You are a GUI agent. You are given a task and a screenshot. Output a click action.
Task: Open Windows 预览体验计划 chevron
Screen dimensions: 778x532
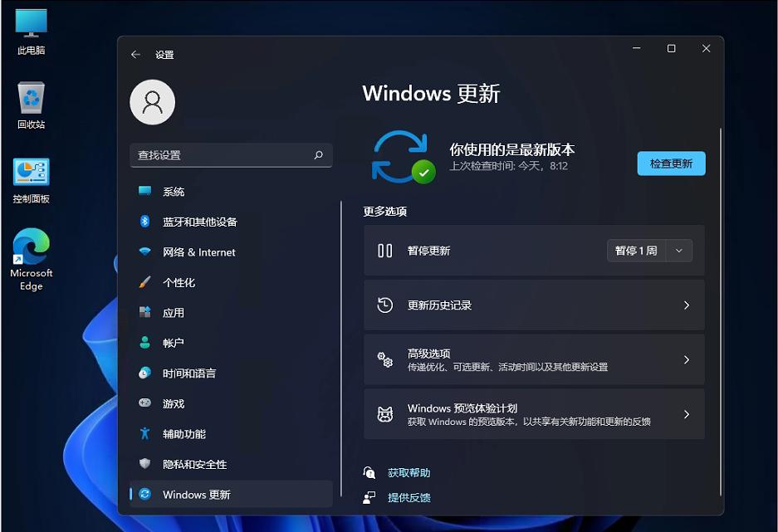coord(687,414)
